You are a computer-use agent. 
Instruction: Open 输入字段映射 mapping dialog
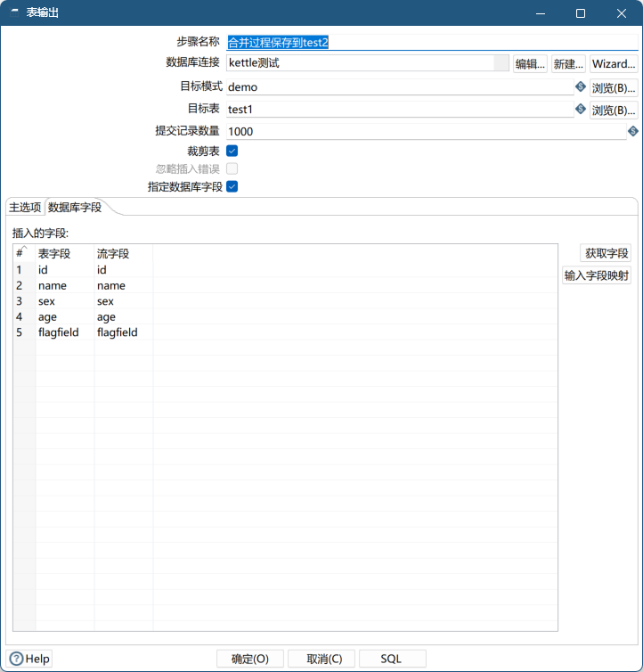click(597, 275)
